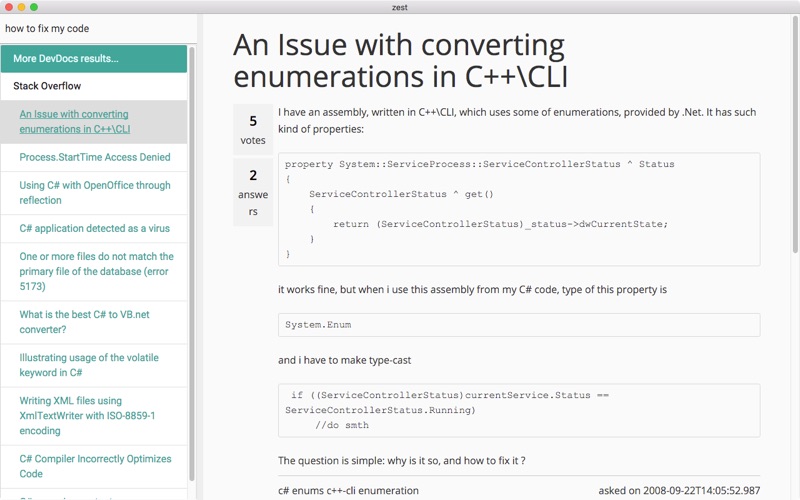Click 'it works fine, but when i use this assembly' text
The width and height of the screenshot is (800, 500).
[472, 290]
